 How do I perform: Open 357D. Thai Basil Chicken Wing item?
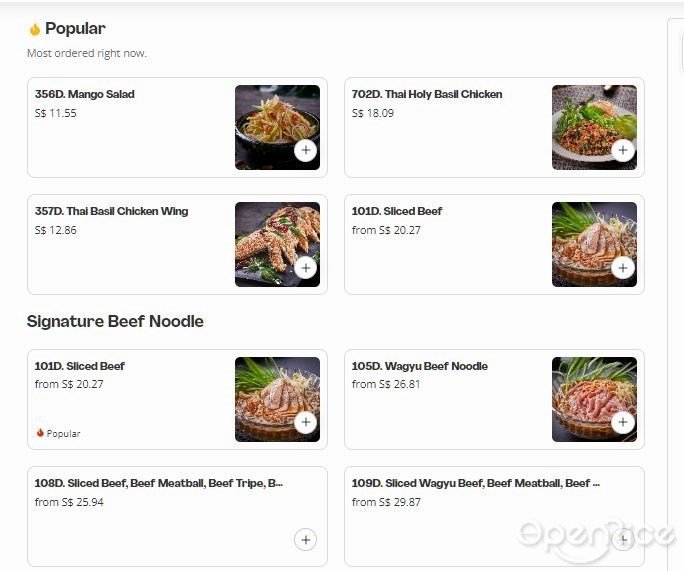(x=112, y=211)
